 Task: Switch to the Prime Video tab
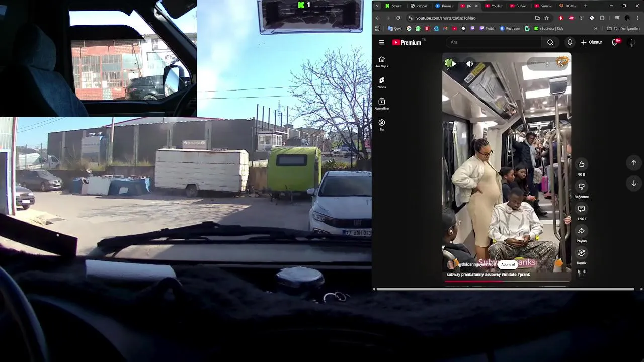(x=444, y=6)
